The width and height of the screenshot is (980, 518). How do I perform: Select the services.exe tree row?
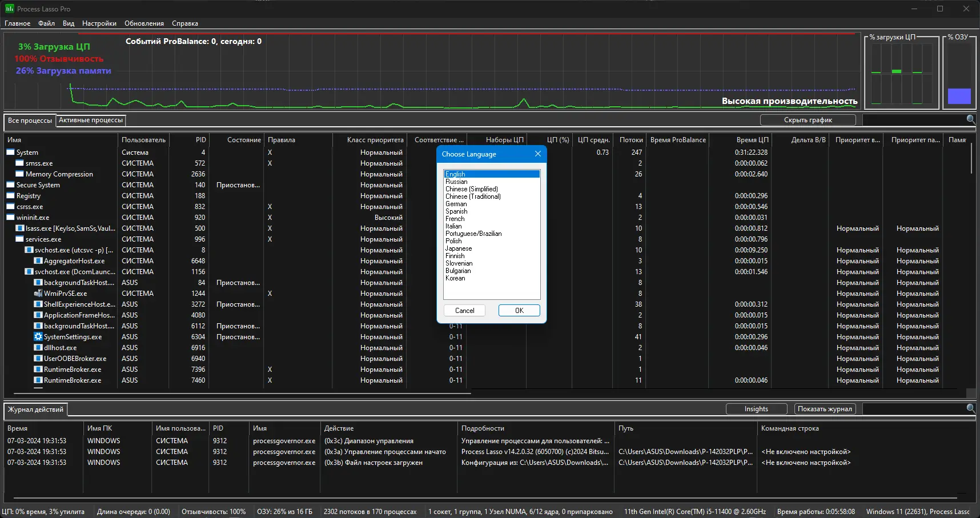[x=43, y=239]
